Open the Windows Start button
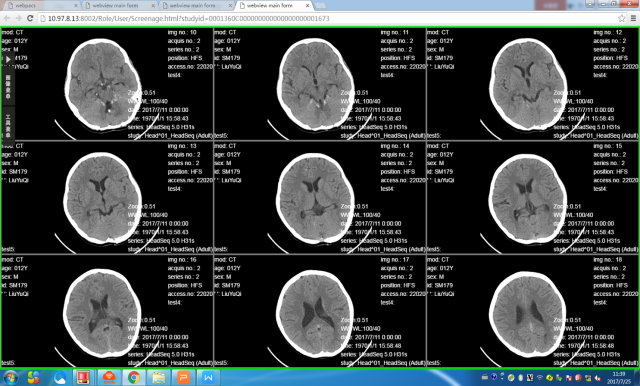This screenshot has height=386, width=640. 11,377
